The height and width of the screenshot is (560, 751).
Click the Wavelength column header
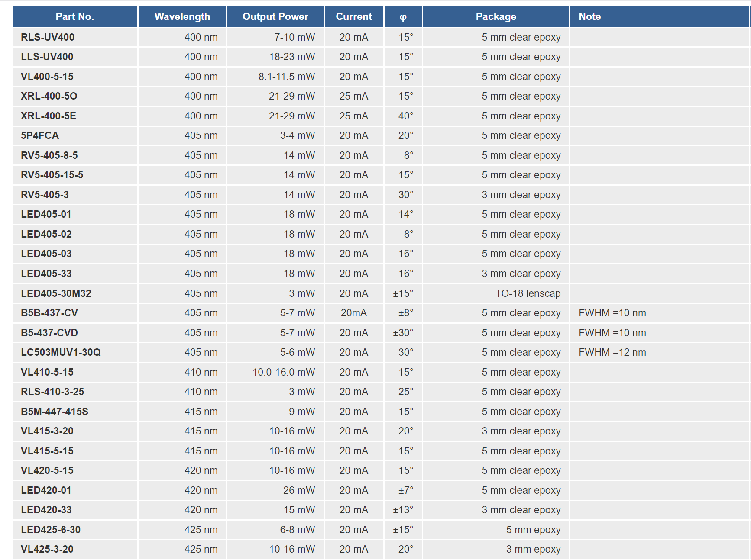pos(182,16)
